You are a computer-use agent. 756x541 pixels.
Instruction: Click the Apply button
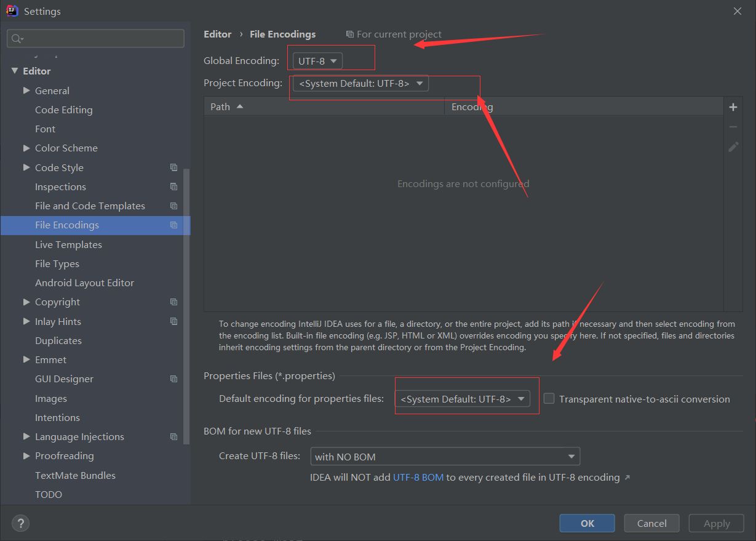(x=717, y=523)
